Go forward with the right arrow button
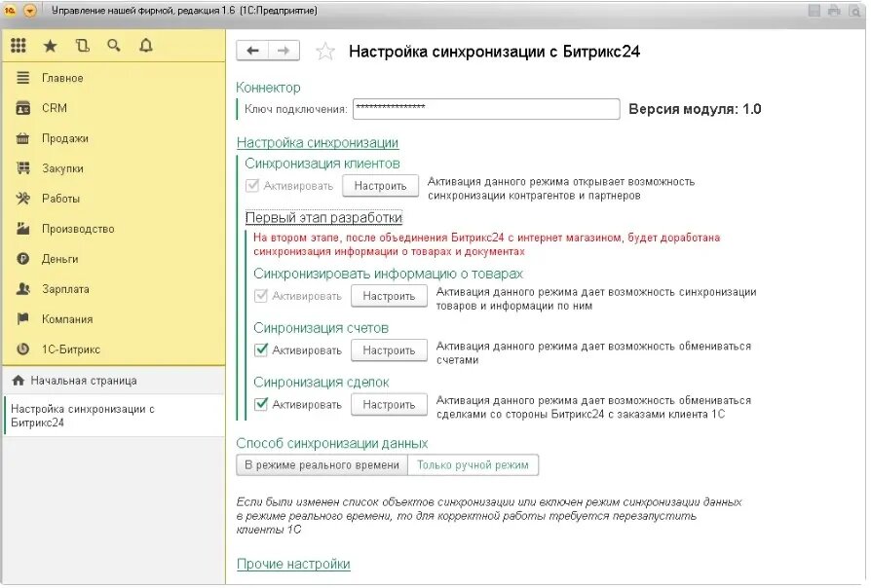The width and height of the screenshot is (871, 588). tap(284, 51)
